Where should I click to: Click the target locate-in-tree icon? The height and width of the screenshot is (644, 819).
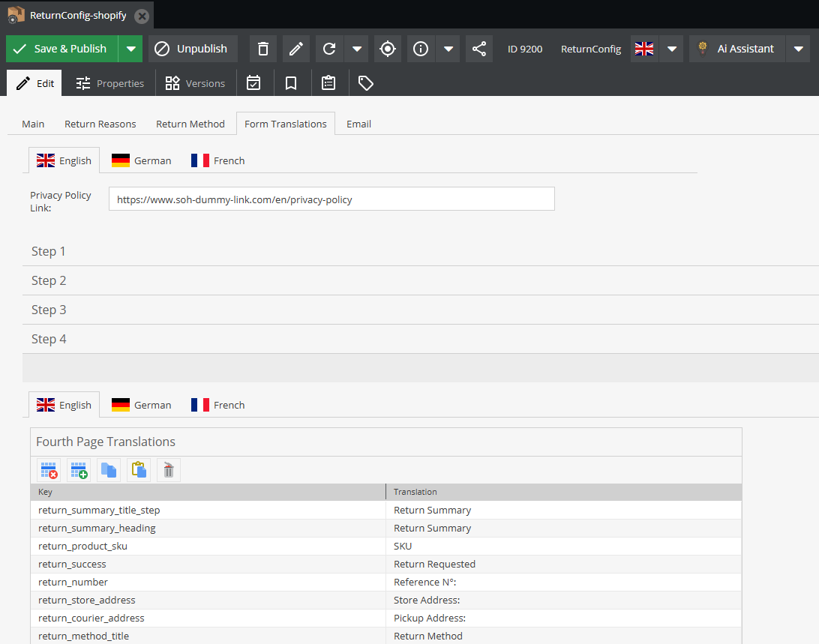click(x=387, y=49)
